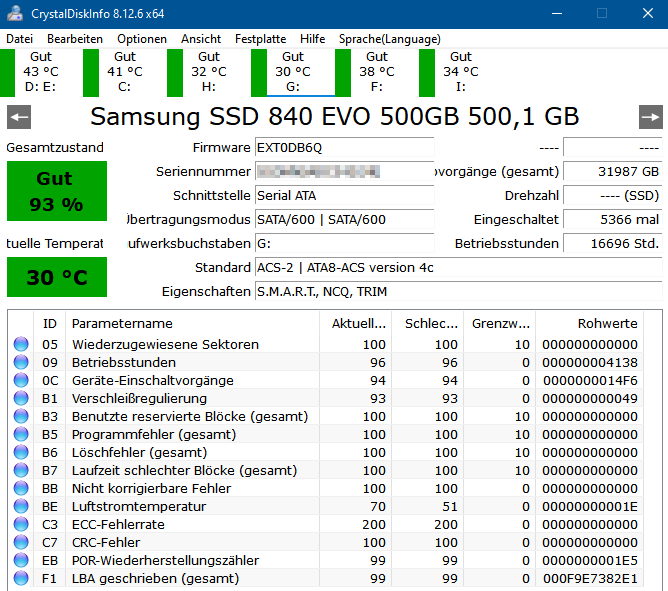Click the raw value 000000004138

[590, 362]
